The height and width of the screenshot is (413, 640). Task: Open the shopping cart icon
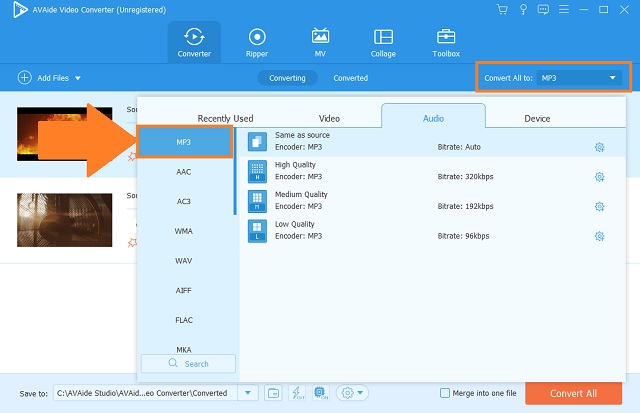tap(502, 9)
